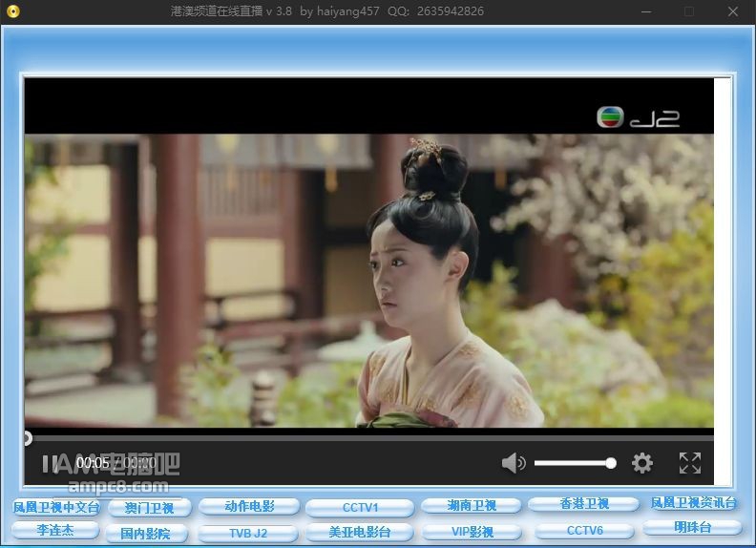Click the video progress bar handle
Screen dimensions: 756x548
[28, 438]
